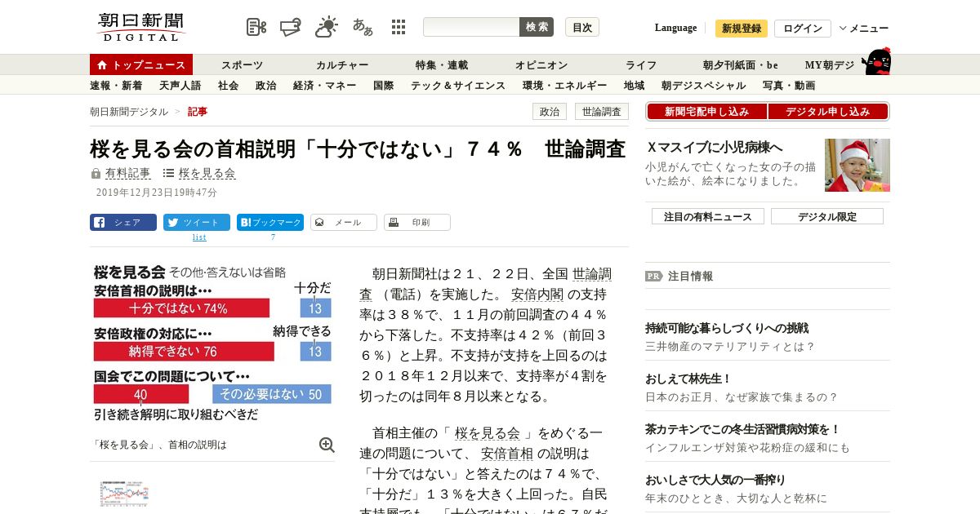Open the 特集・連載 tab
This screenshot has height=514, width=980.
point(442,65)
